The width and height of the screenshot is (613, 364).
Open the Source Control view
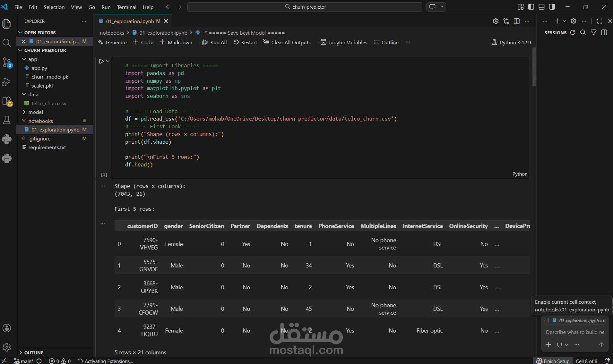pos(7,62)
